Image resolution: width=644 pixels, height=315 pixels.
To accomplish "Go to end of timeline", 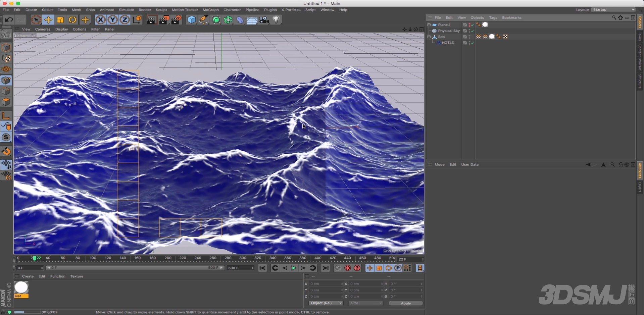I will coord(325,268).
